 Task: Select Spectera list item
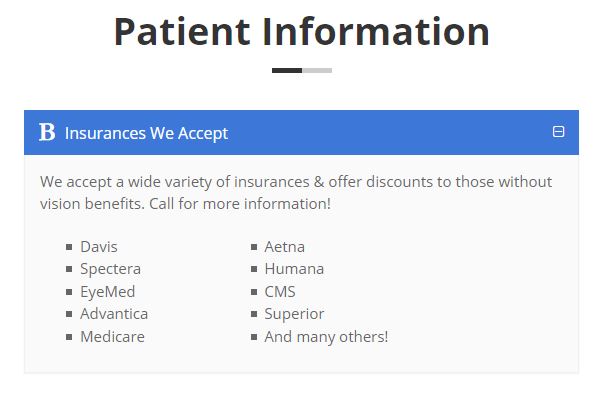(x=110, y=269)
